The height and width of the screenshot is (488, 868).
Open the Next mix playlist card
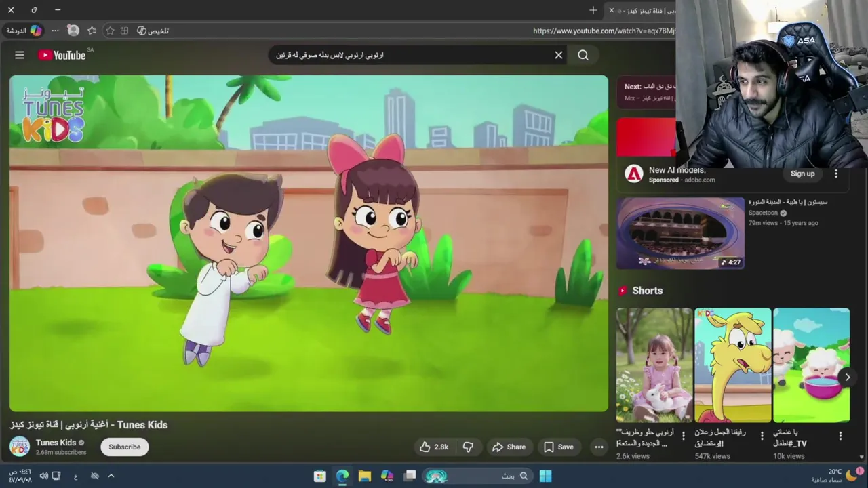pos(647,92)
